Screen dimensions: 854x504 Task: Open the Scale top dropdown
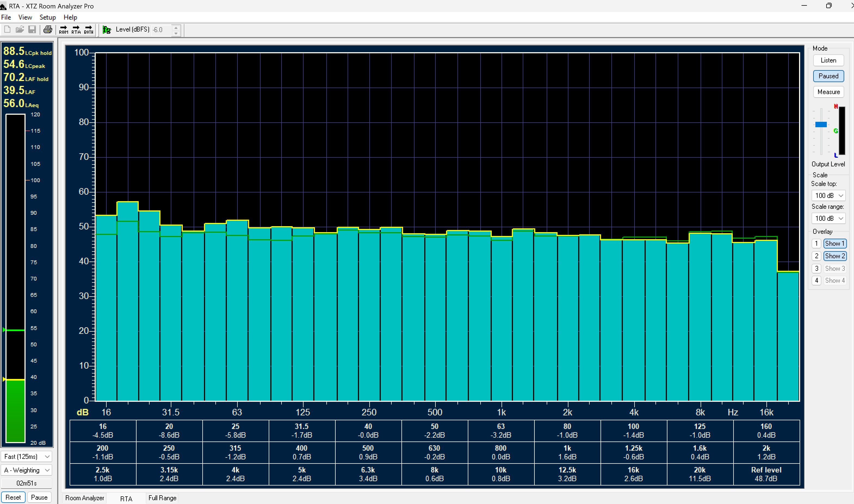[828, 196]
